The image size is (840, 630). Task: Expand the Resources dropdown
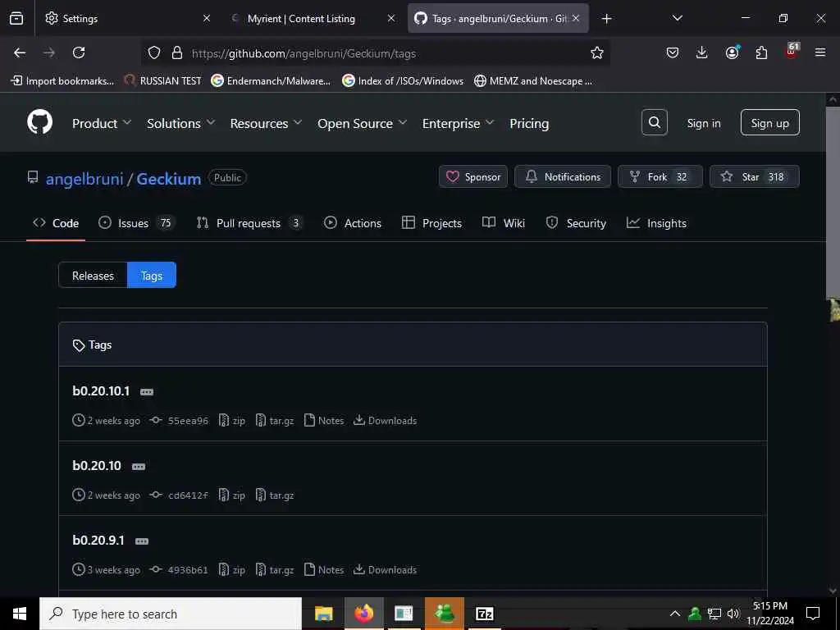266,123
